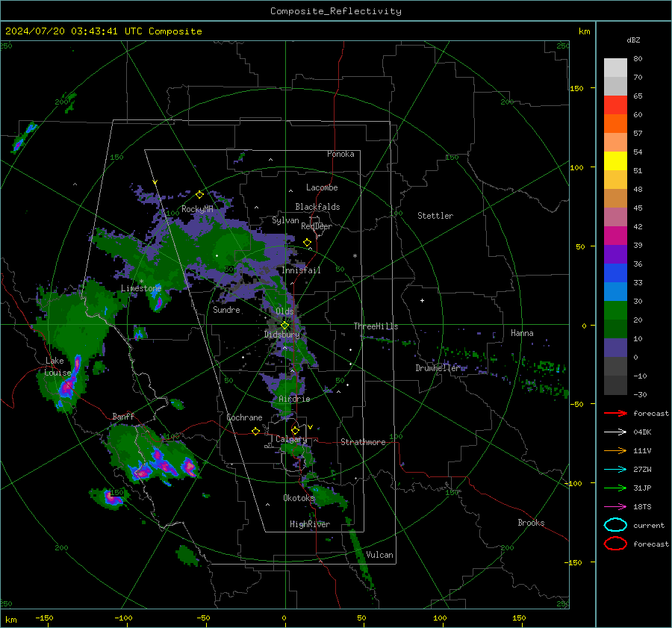Click the yellow diamond marker near Cochrane
Viewport: 672px width, 628px height.
[255, 431]
